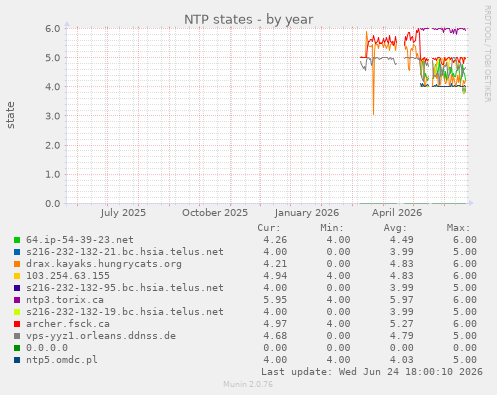Click the 0.0 y-axis tick label
Viewport: 497px width, 395px height.
[x=53, y=204]
